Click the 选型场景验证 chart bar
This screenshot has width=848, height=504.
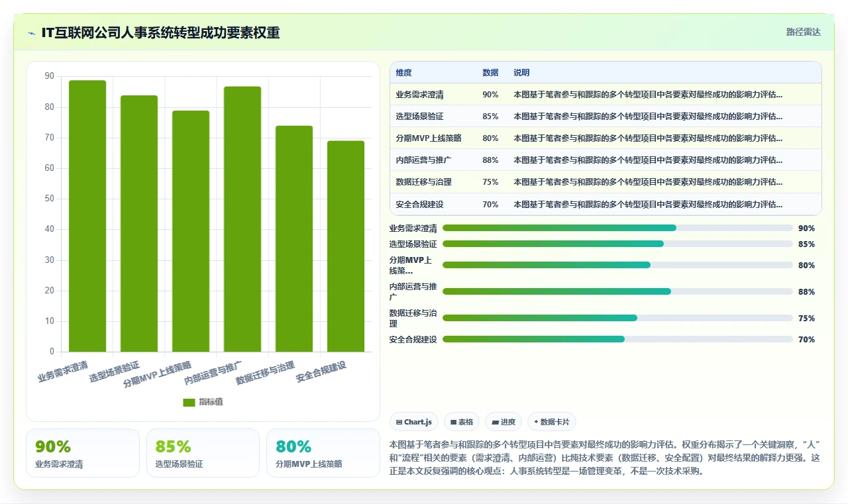(139, 224)
